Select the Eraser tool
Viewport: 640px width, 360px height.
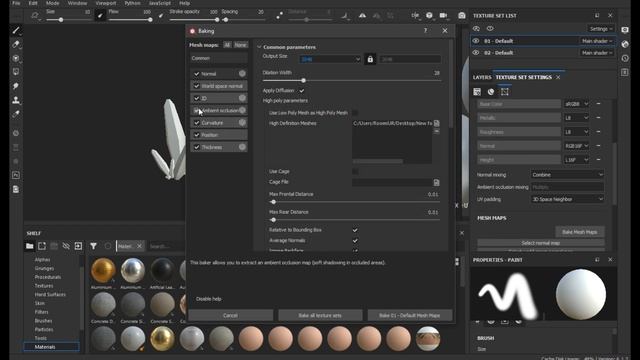pos(16,44)
